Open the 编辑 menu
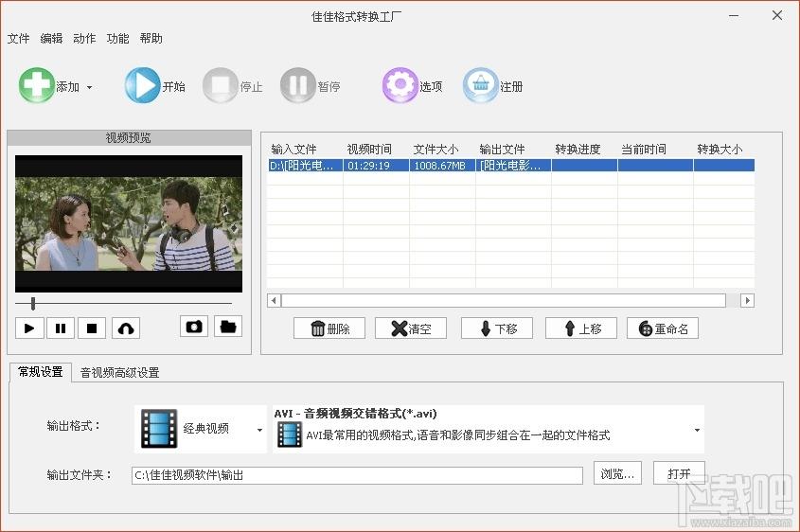This screenshot has width=800, height=532. tap(51, 38)
